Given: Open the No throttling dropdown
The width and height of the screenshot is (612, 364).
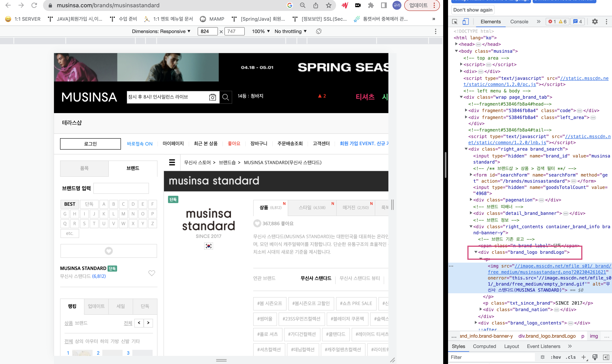Looking at the screenshot, I should [x=291, y=31].
